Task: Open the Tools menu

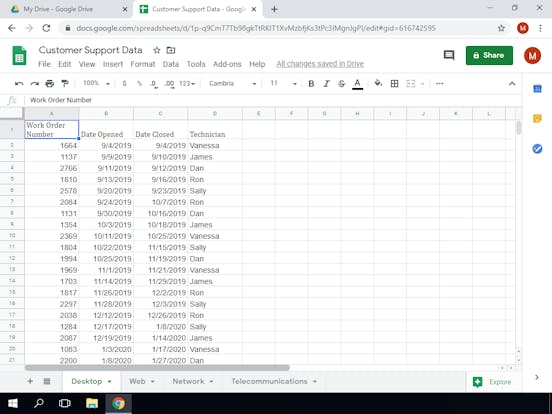Action: click(x=196, y=64)
